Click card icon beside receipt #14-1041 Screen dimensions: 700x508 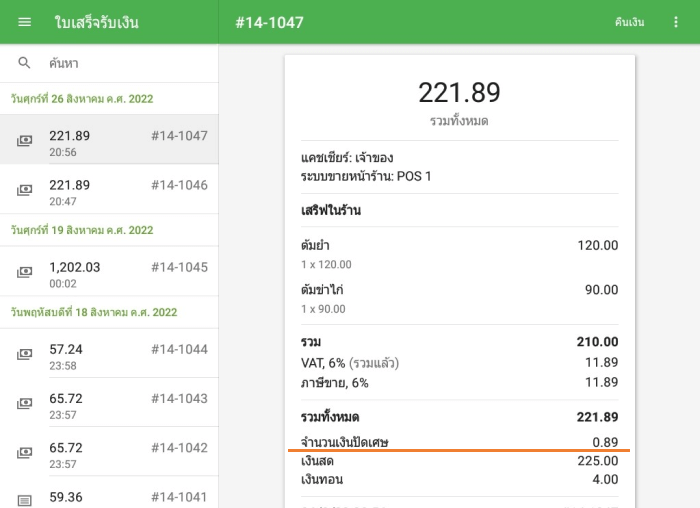click(25, 499)
